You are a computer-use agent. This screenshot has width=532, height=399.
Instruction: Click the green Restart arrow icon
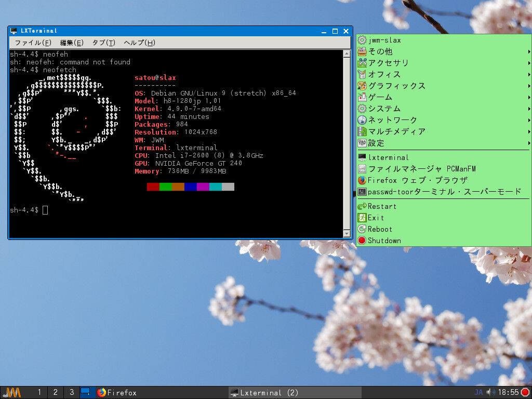[x=362, y=206]
